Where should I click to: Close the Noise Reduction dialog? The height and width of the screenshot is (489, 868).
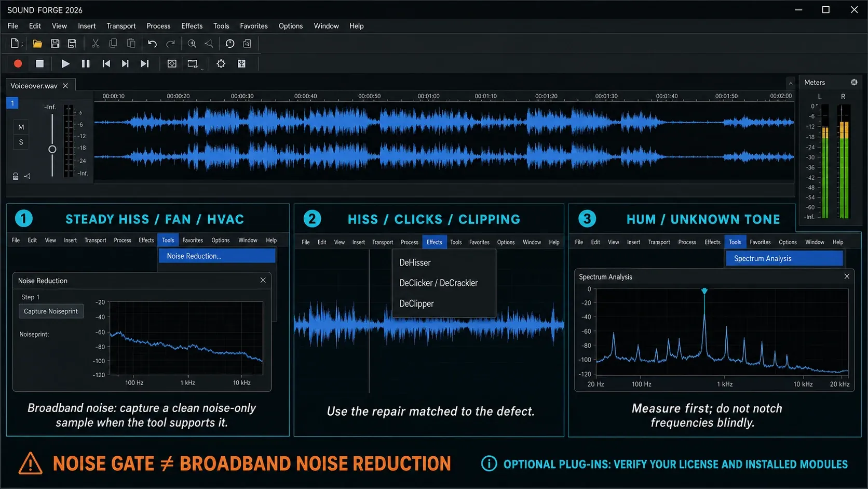[x=263, y=280]
